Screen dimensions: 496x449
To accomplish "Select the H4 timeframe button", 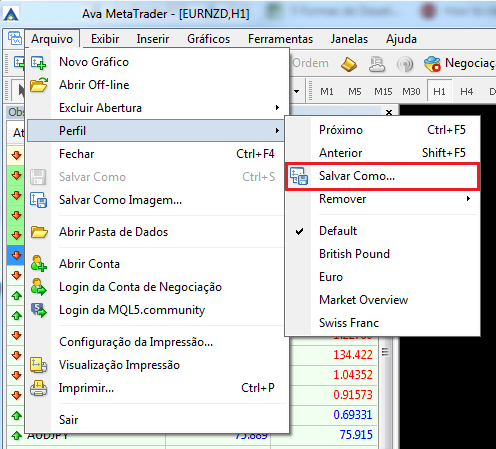I will 467,91.
